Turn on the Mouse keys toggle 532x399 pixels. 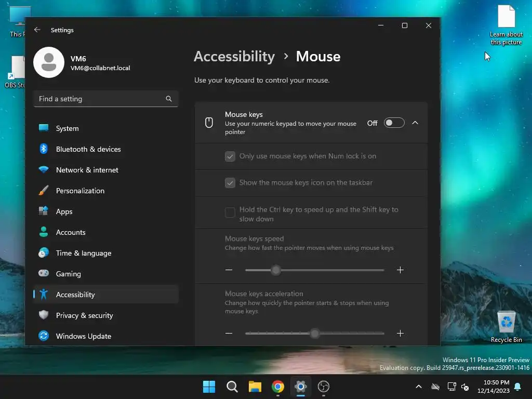pos(394,123)
